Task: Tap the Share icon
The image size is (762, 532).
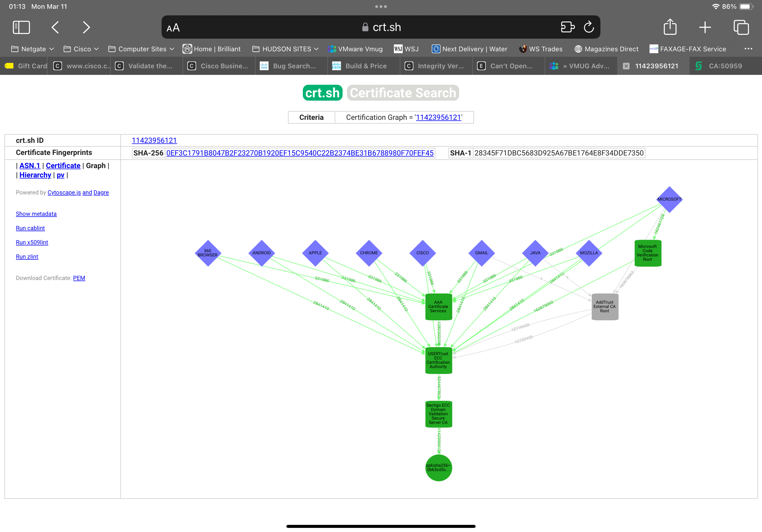Action: click(x=670, y=27)
